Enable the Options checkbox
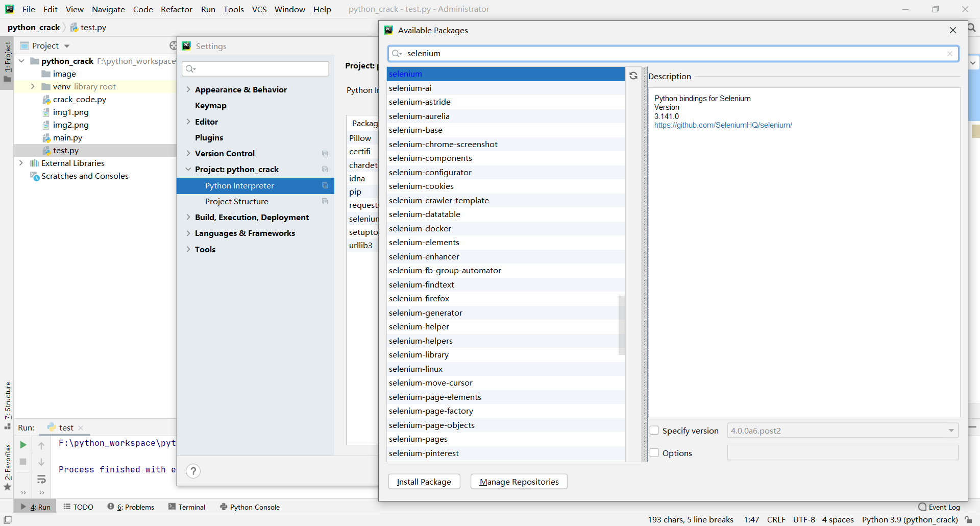Image resolution: width=980 pixels, height=526 pixels. (654, 453)
